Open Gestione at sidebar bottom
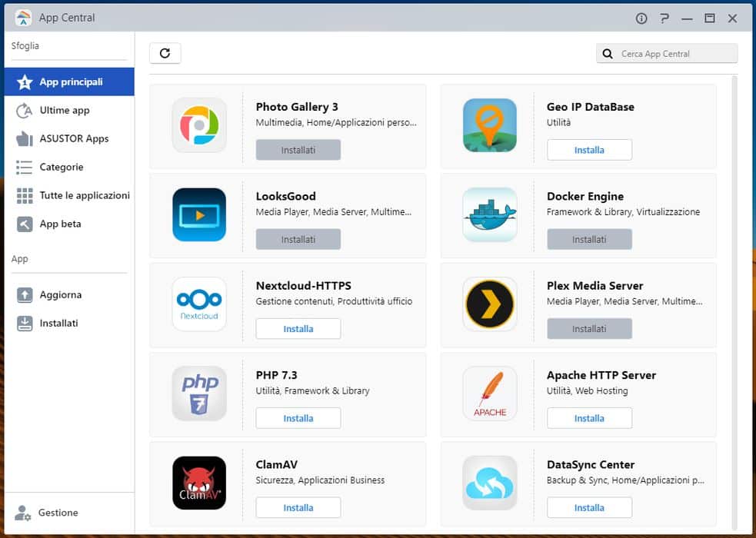Screen dimensions: 756x538 69,513
